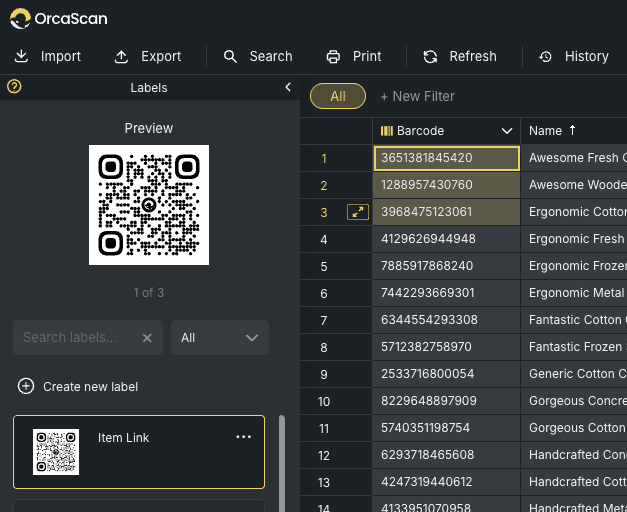Click the 1 of 3 preview counter
Screen dimensions: 627x512
click(149, 293)
